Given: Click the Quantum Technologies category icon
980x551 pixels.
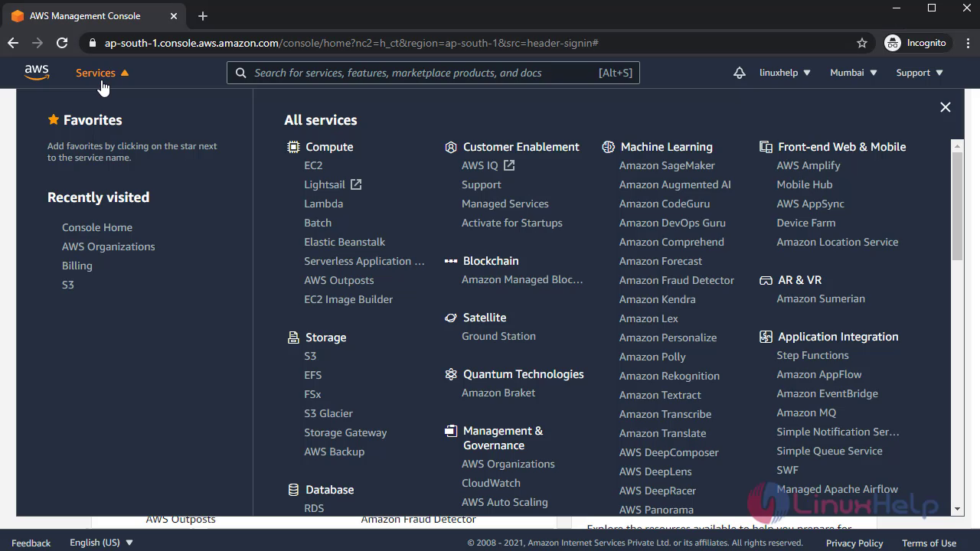Looking at the screenshot, I should tap(451, 374).
